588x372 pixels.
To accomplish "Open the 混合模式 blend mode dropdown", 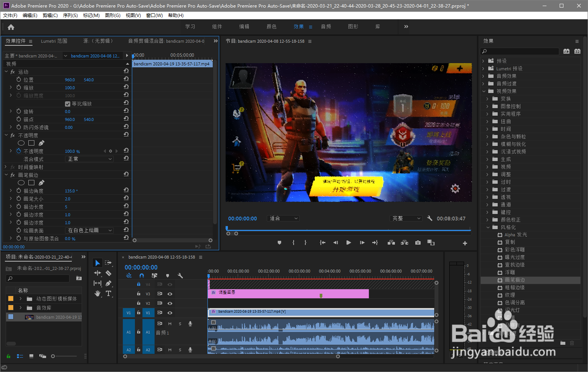I will point(90,159).
